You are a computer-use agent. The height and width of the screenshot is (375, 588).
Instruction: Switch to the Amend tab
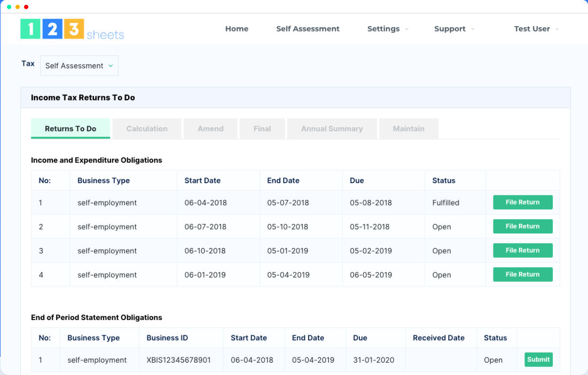click(x=210, y=128)
